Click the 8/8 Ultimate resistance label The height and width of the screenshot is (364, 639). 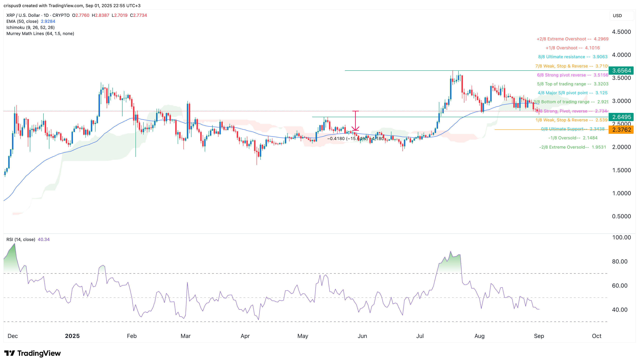(573, 57)
